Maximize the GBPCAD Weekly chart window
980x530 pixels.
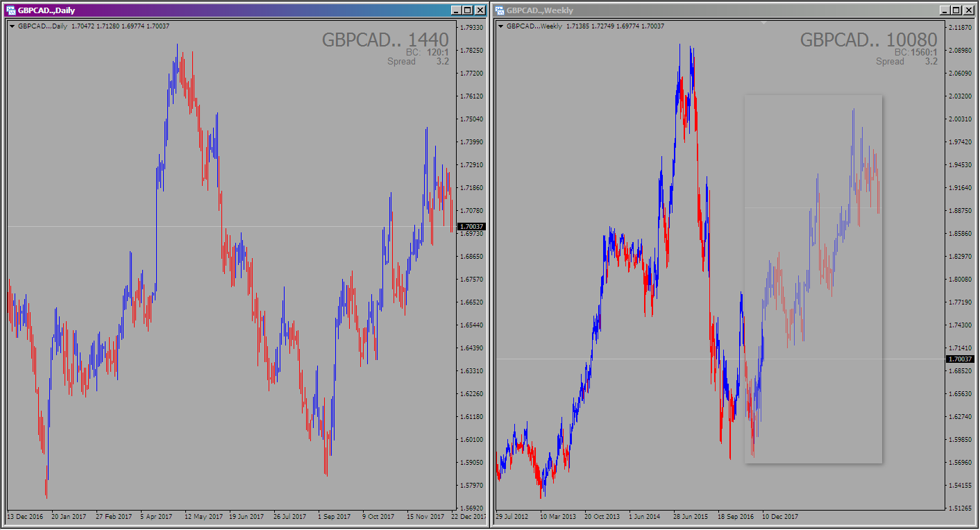[956, 10]
